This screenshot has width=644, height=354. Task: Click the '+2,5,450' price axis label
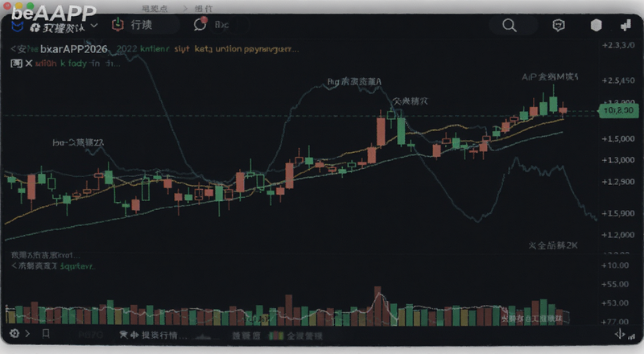point(618,80)
